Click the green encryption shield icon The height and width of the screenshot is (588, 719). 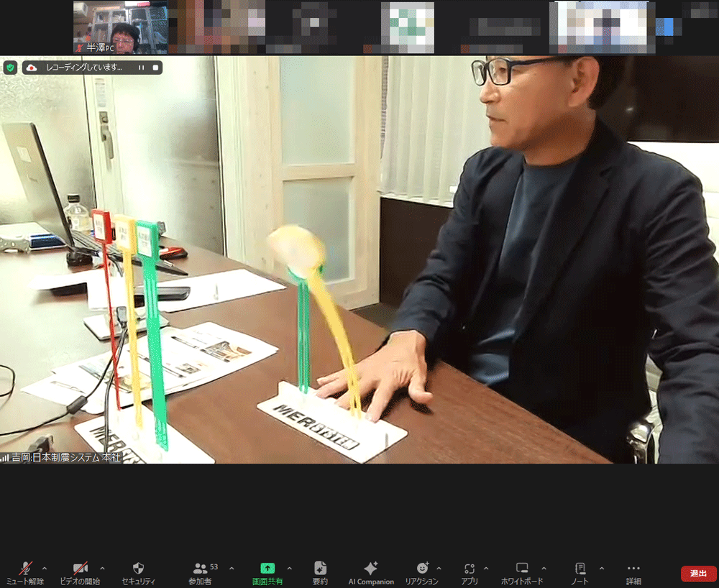point(10,68)
